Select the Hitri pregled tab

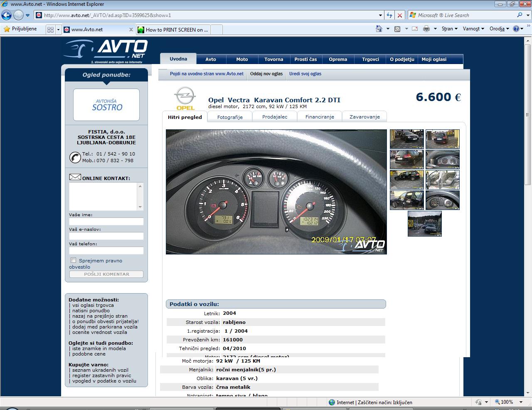click(185, 117)
